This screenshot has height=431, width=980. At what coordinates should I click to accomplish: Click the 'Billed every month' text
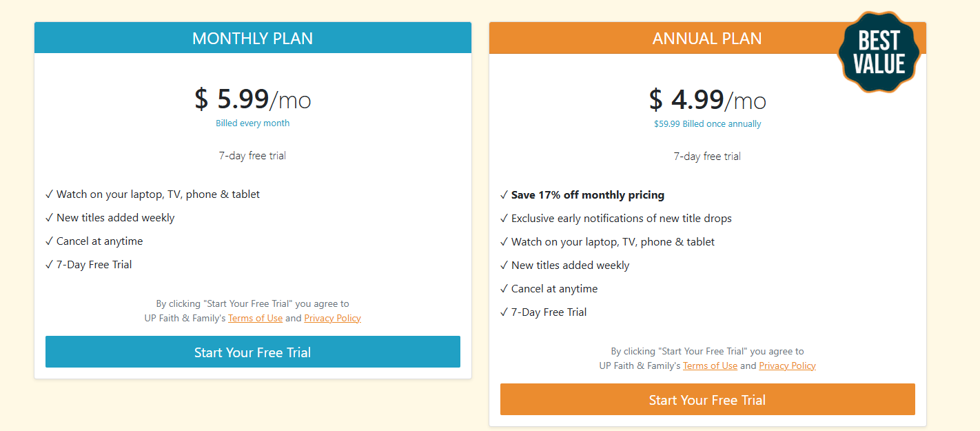tap(252, 123)
